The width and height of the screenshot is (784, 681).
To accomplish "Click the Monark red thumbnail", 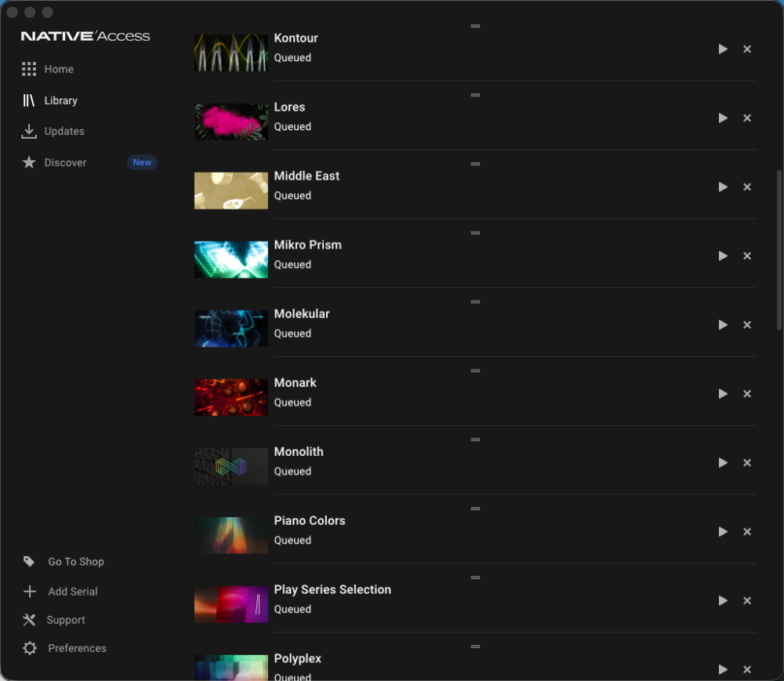I will click(x=231, y=397).
